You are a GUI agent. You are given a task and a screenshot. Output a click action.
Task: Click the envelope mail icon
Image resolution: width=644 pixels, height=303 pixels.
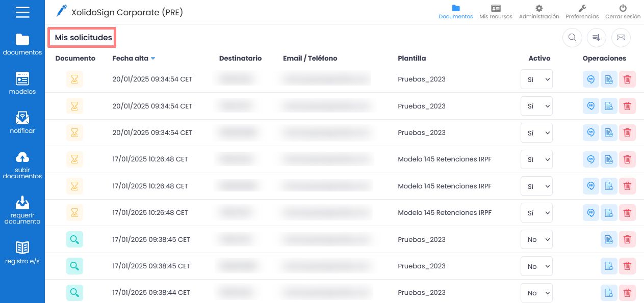tap(621, 37)
